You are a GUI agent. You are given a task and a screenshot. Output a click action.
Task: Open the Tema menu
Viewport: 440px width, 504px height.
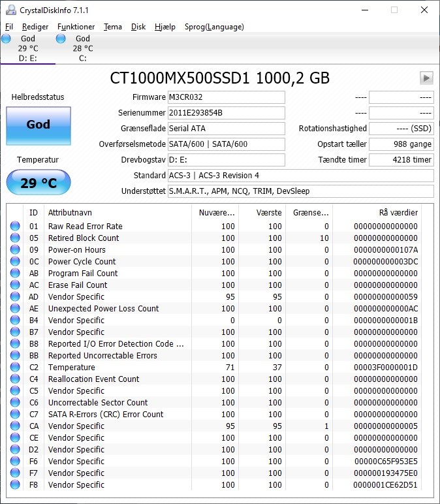tap(113, 27)
